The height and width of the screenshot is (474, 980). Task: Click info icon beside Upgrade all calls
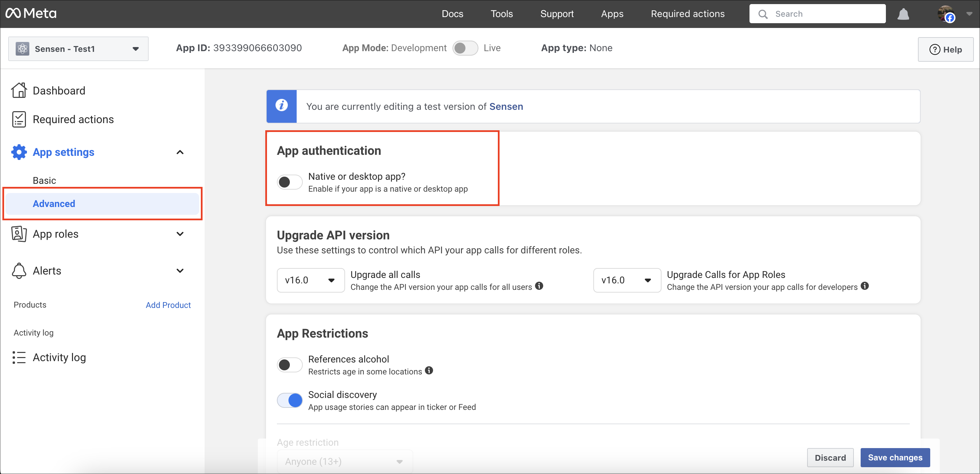click(x=539, y=286)
